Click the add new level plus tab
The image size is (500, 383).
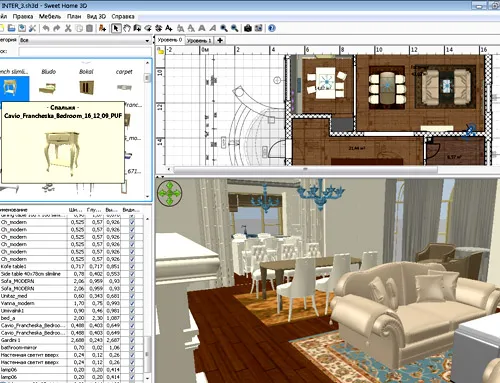coord(220,40)
